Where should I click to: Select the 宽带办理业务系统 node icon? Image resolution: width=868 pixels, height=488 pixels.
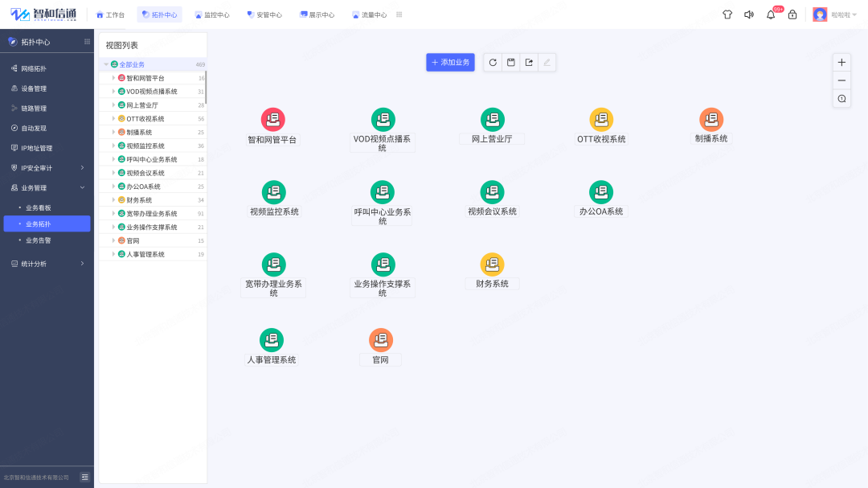pos(273,265)
